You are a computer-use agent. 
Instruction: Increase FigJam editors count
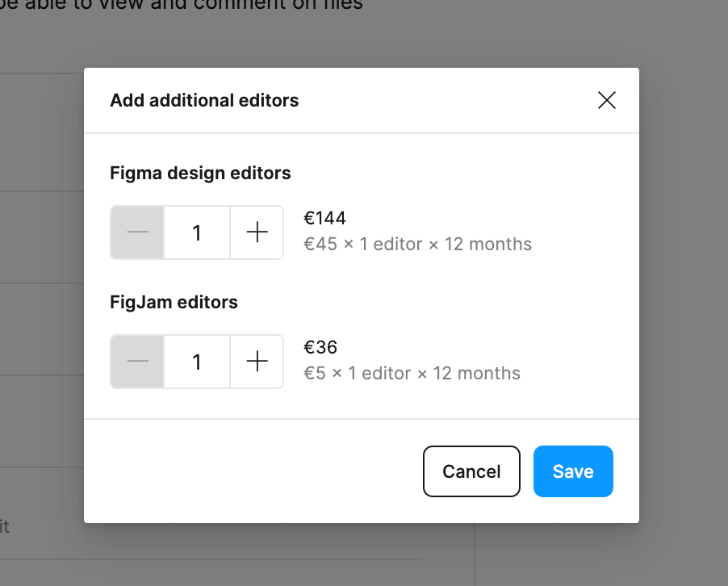click(x=257, y=362)
